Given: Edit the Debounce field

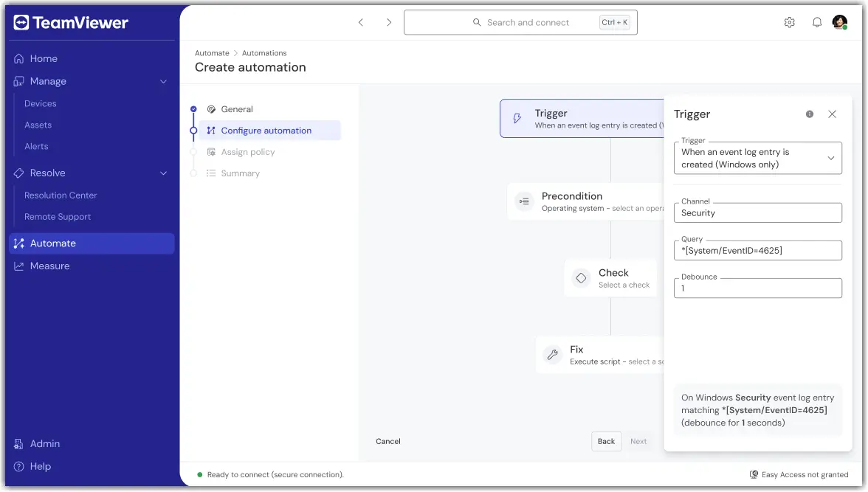Looking at the screenshot, I should (x=758, y=288).
